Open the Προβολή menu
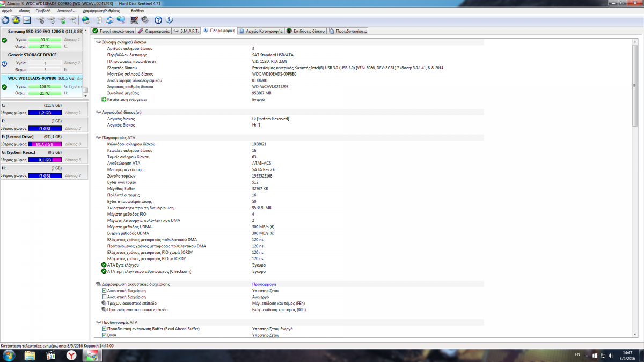 43,11
